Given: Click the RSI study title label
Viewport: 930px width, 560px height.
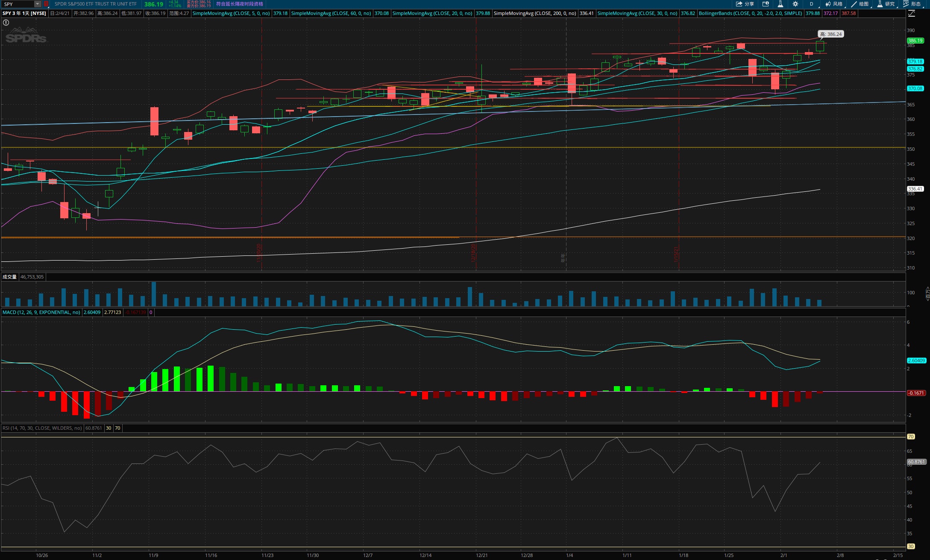Looking at the screenshot, I should [42, 428].
